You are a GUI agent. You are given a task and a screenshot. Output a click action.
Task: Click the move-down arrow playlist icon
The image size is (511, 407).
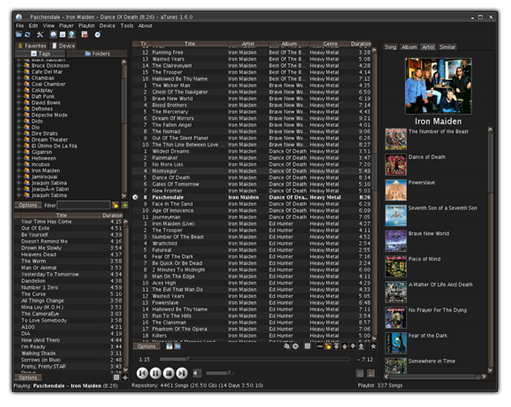pyautogui.click(x=353, y=347)
